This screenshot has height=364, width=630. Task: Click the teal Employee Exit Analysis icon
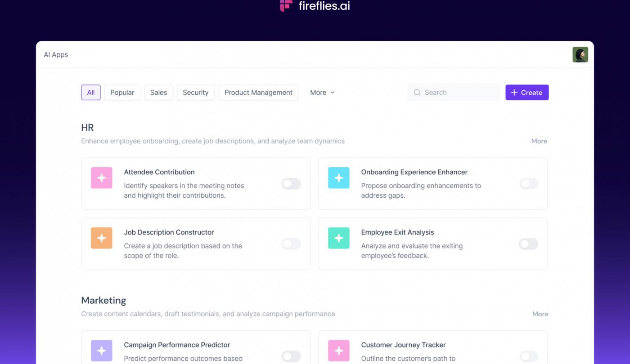(x=339, y=238)
